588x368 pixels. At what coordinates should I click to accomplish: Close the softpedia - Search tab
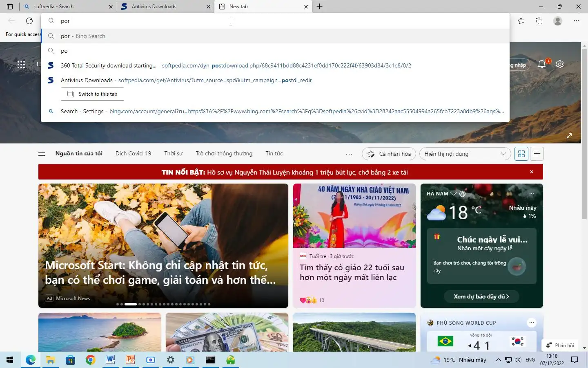click(111, 7)
